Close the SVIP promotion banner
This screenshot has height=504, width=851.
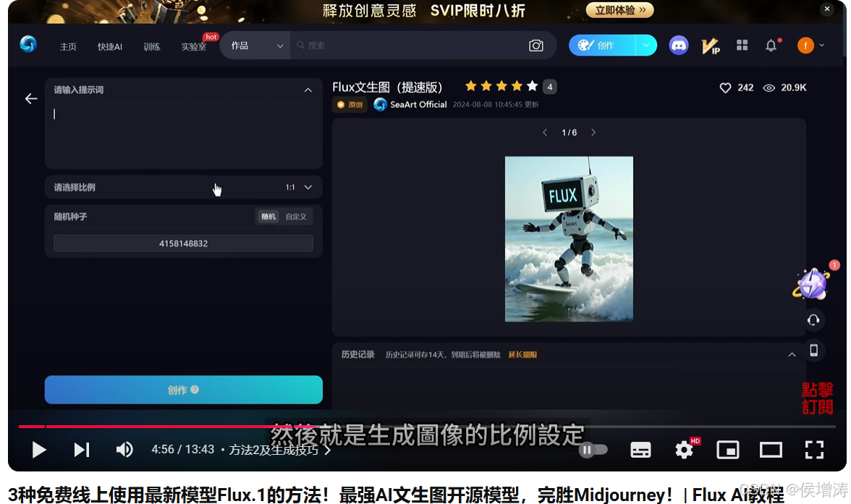click(x=826, y=9)
